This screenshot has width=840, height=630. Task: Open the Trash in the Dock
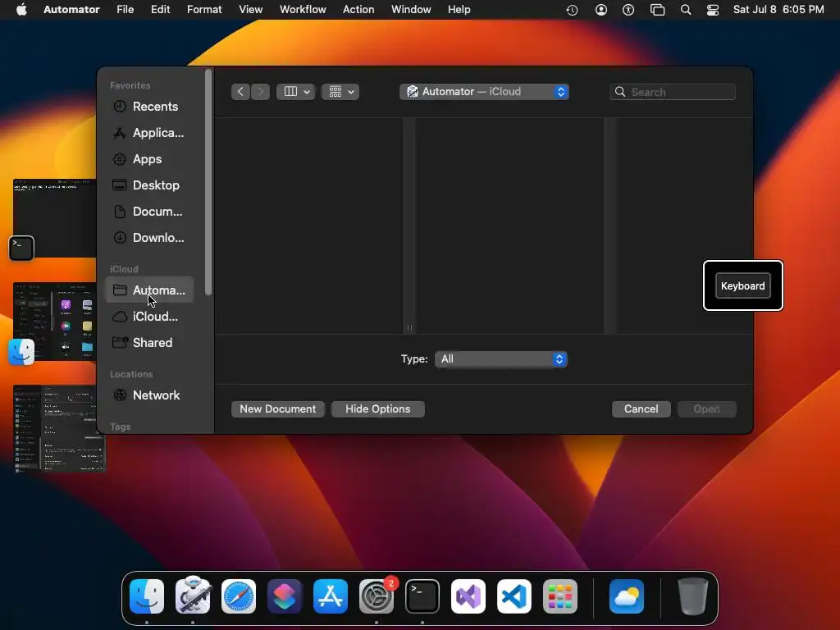coord(692,596)
